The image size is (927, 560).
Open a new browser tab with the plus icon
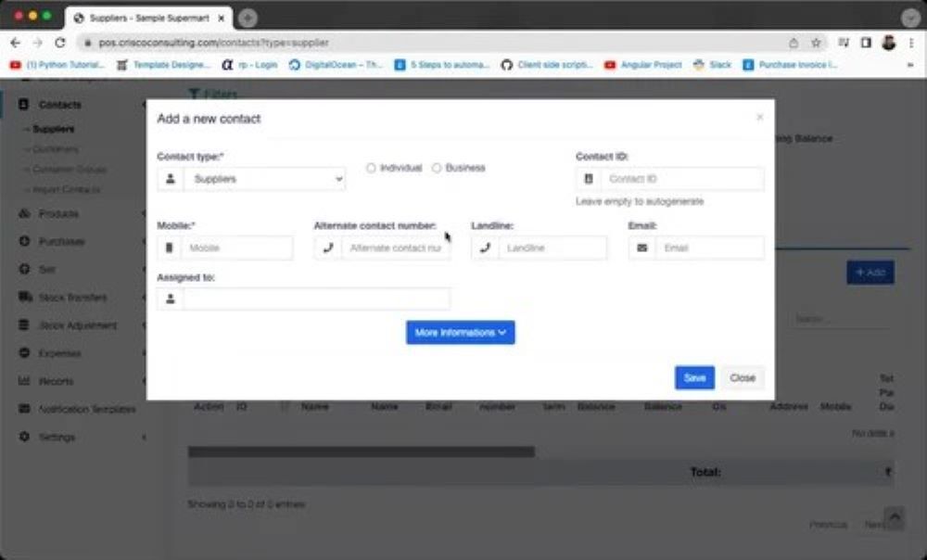tap(248, 19)
